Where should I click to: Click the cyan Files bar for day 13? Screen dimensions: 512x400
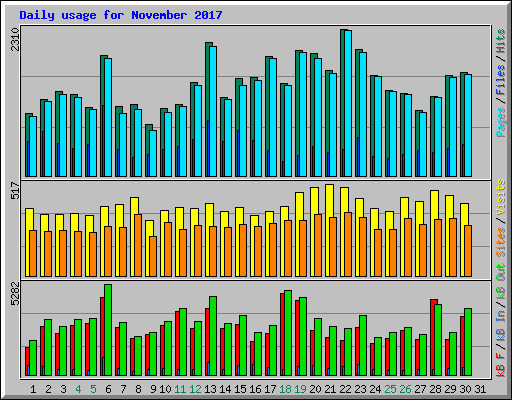pos(213,111)
